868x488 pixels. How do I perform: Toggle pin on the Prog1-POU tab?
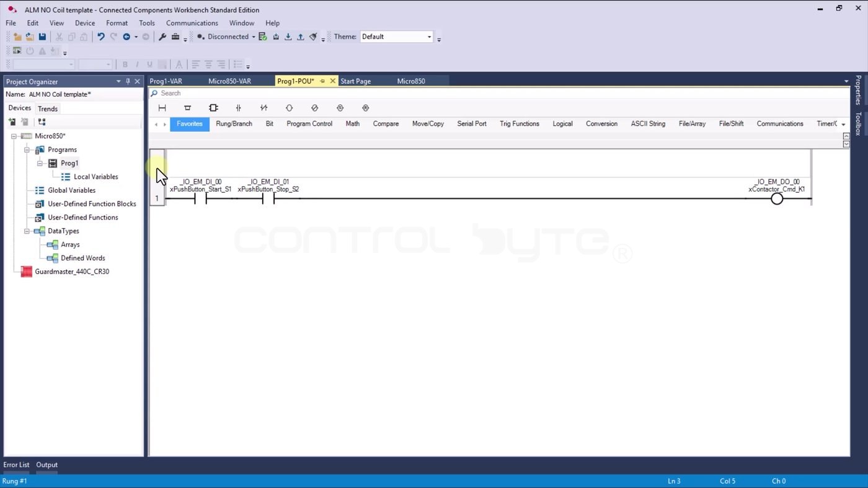(322, 81)
